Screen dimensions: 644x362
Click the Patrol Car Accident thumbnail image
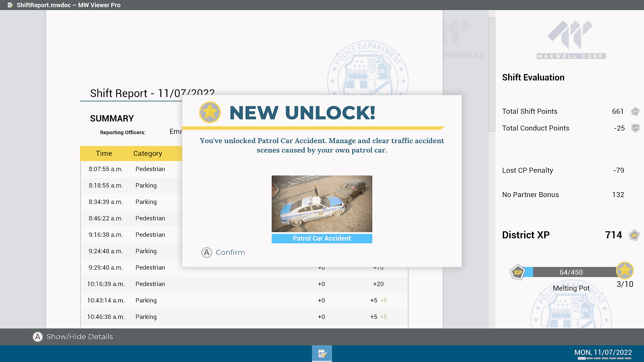[322, 203]
